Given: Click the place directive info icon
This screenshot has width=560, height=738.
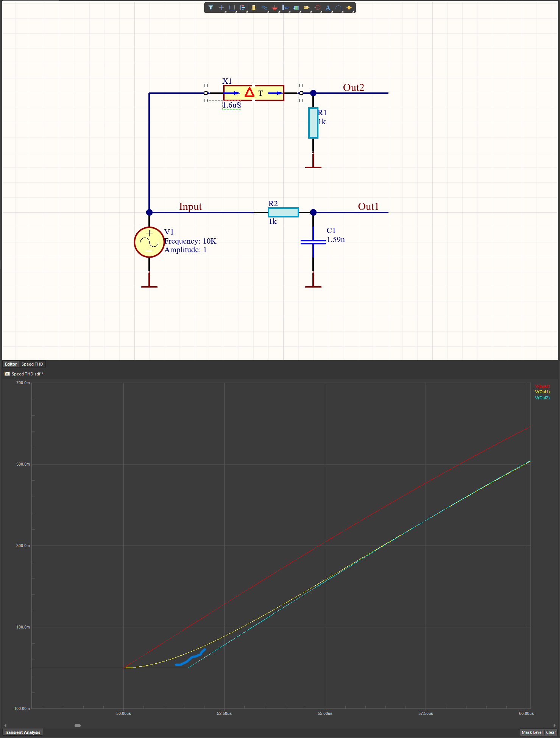Looking at the screenshot, I should tap(317, 8).
